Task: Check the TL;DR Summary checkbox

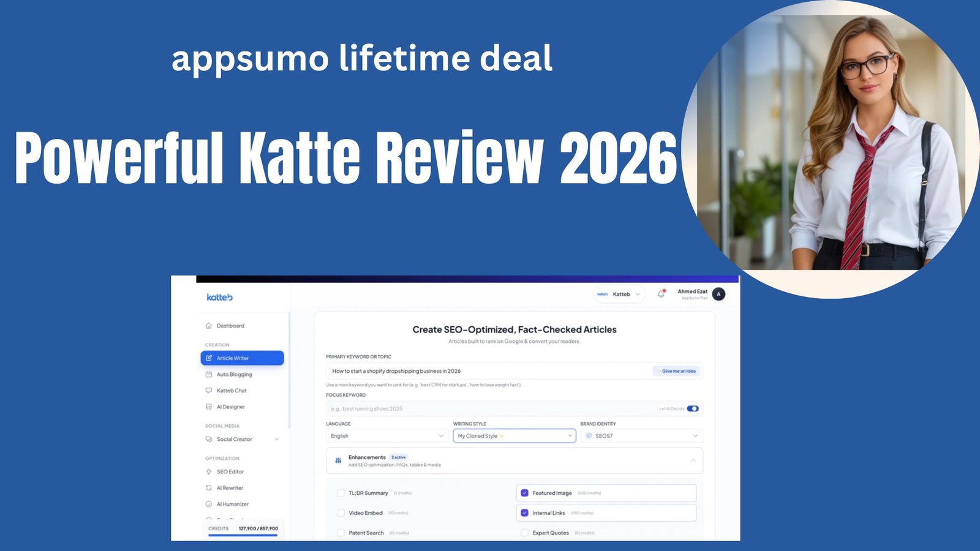Action: (x=341, y=493)
